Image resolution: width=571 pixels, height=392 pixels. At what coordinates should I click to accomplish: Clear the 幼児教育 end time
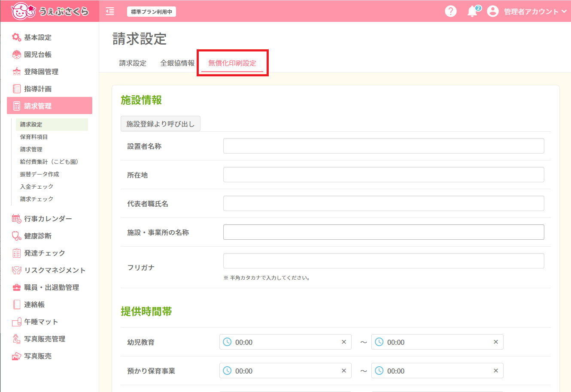click(x=496, y=342)
